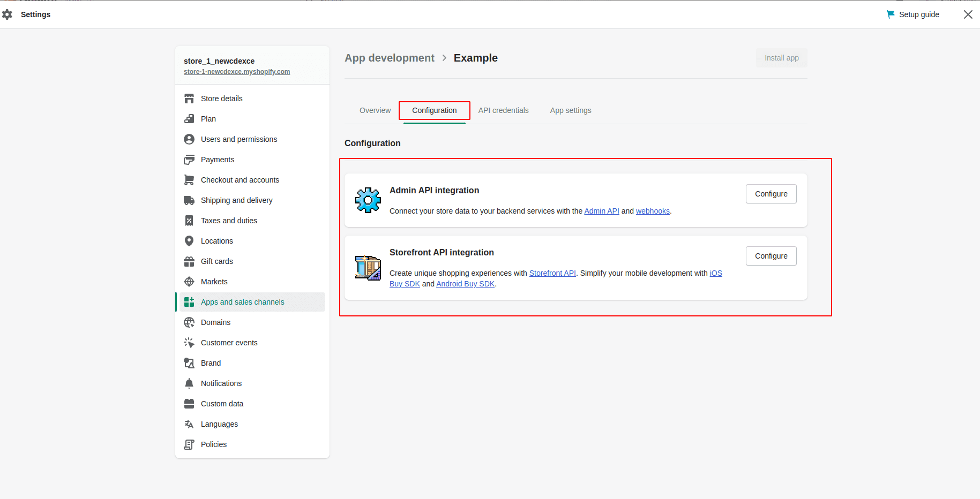
Task: Click the Shipping and delivery truck icon
Action: coord(189,200)
